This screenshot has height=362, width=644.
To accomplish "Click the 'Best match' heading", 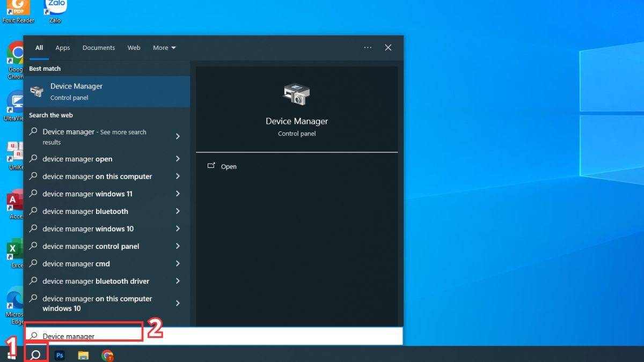I will pyautogui.click(x=45, y=69).
